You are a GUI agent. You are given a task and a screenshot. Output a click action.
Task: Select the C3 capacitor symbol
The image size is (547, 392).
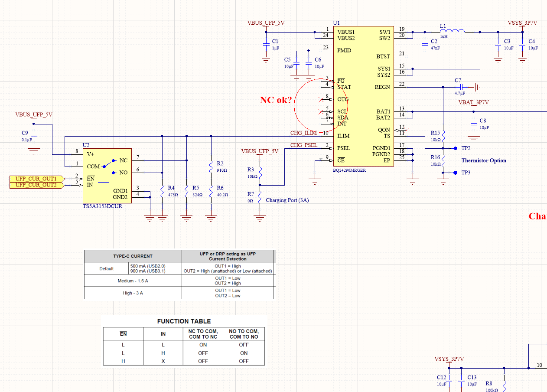[x=498, y=44]
